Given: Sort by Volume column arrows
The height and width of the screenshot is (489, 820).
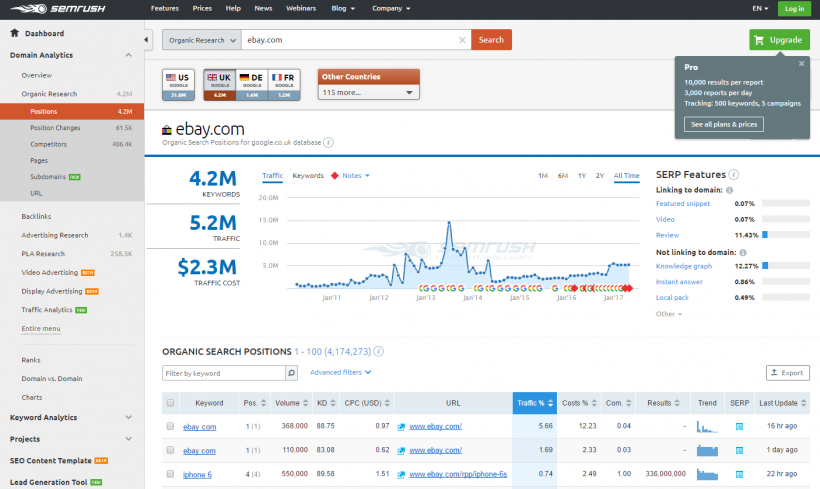Looking at the screenshot, I should pyautogui.click(x=305, y=403).
